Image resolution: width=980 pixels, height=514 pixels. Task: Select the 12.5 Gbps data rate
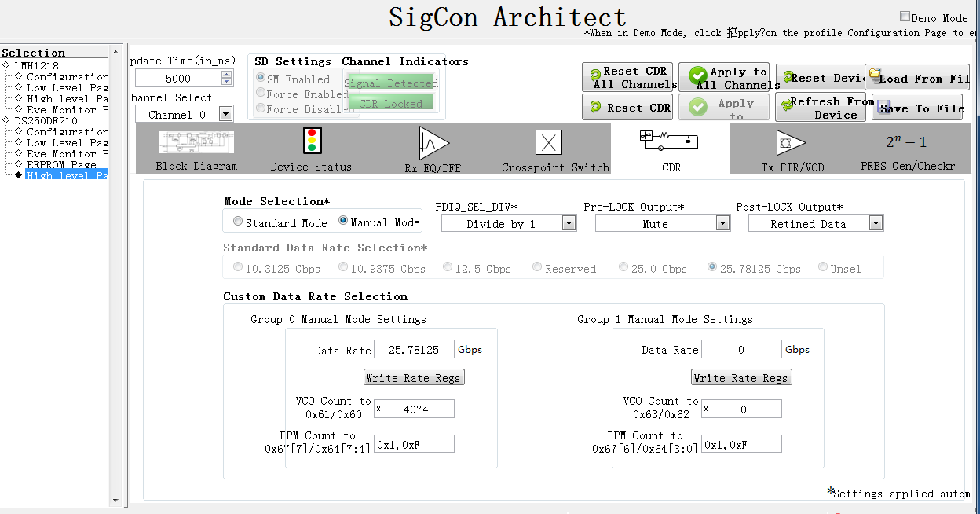pyautogui.click(x=448, y=267)
